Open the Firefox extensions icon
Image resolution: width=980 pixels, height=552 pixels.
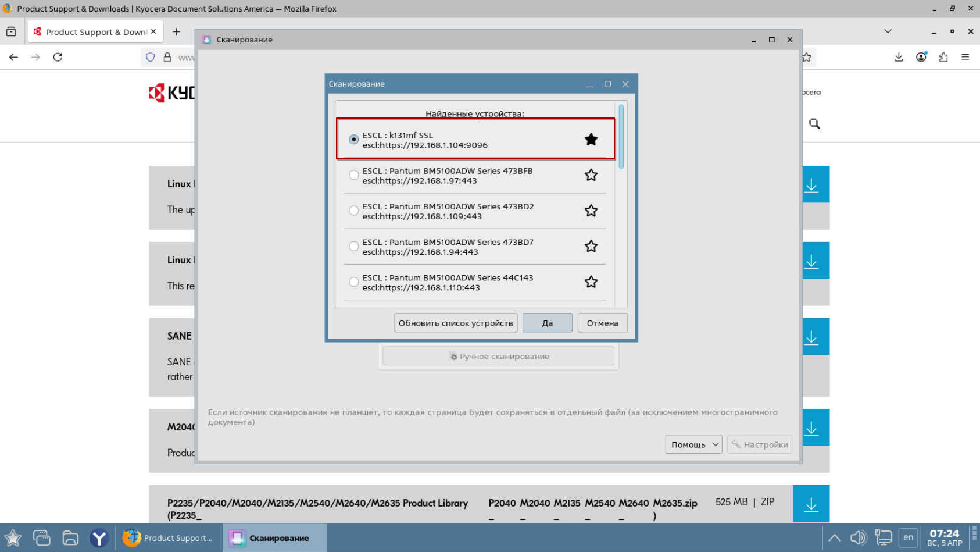[x=943, y=57]
